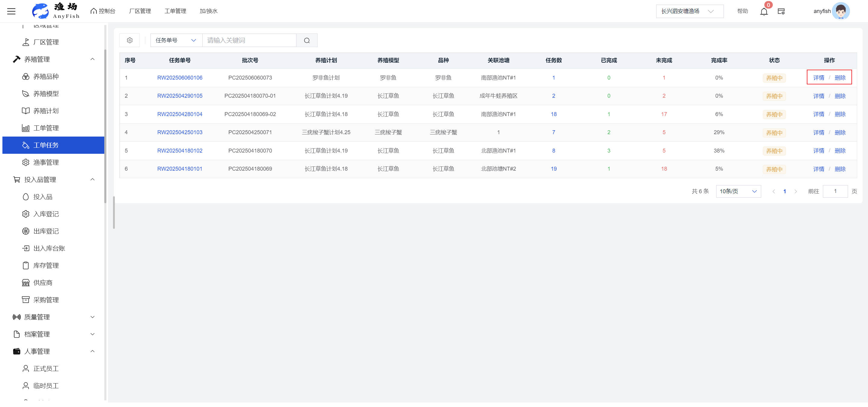The height and width of the screenshot is (407, 868).
Task: Open the 长兴泗安塘渔场 farm selector
Action: click(x=689, y=11)
